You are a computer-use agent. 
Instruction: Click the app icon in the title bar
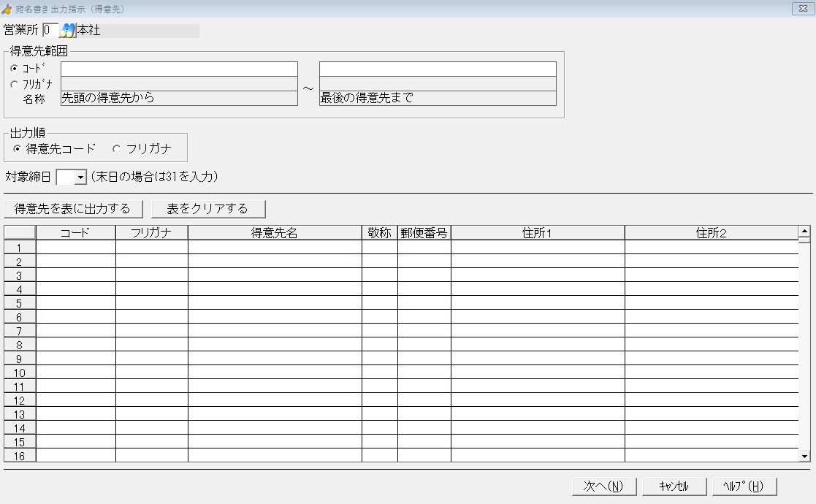point(7,9)
